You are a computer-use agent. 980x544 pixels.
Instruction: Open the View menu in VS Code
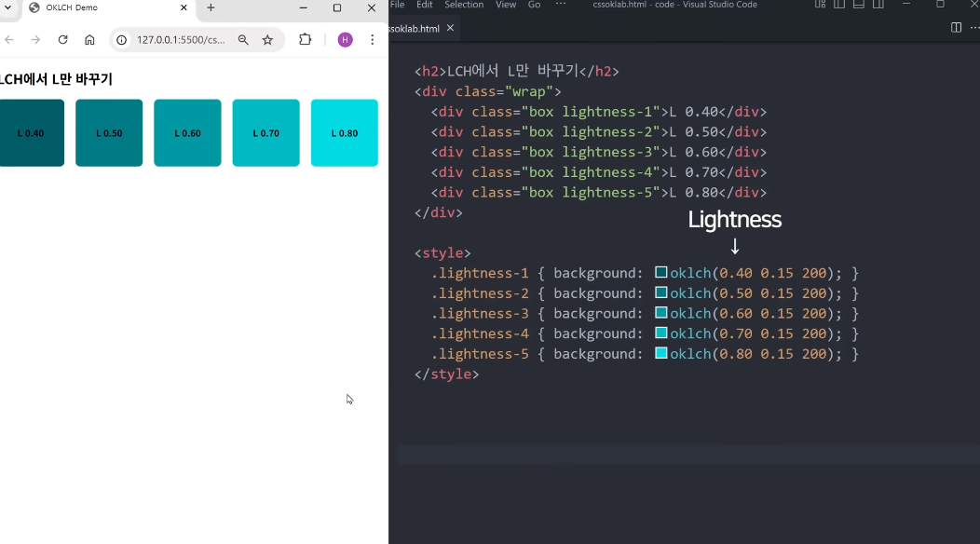tap(506, 5)
